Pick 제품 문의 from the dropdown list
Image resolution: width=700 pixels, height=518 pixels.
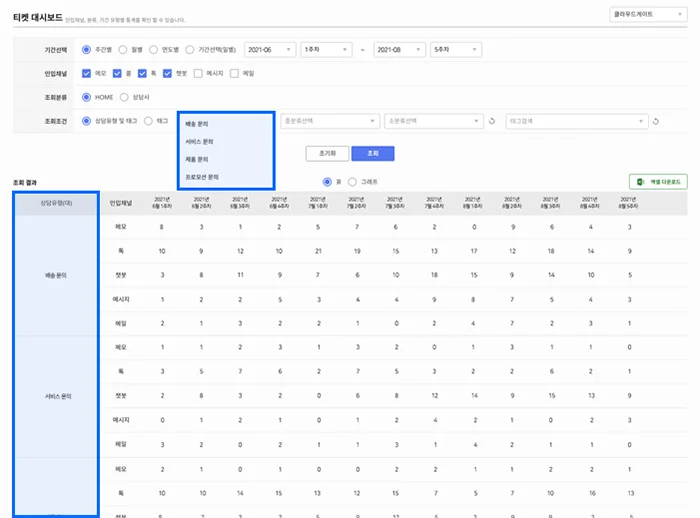pos(196,159)
